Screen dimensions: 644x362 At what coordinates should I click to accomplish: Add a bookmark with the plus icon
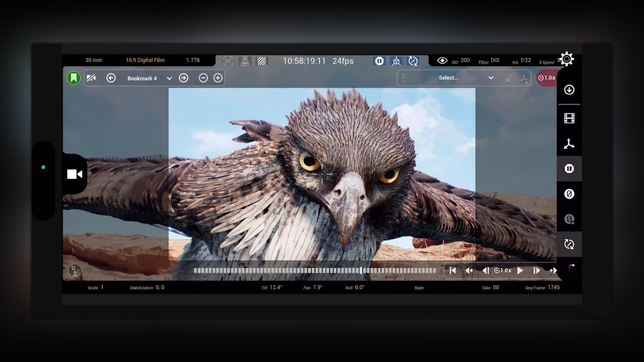point(218,78)
